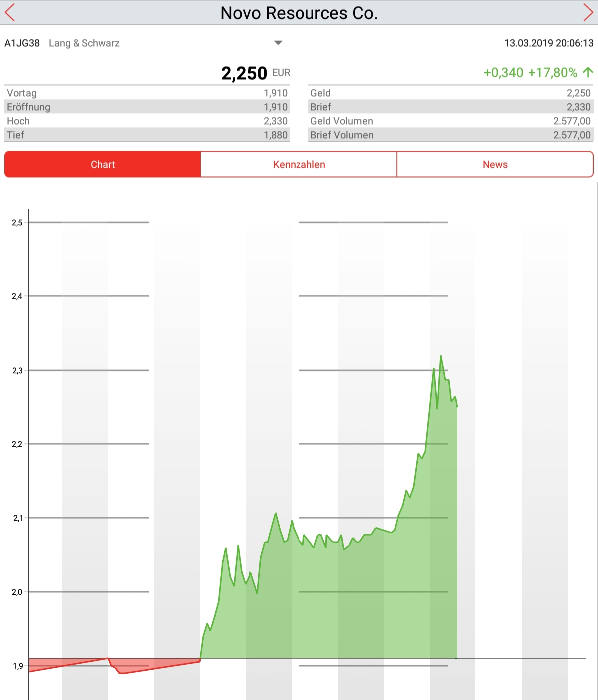Select the Vortag row

pos(147,93)
